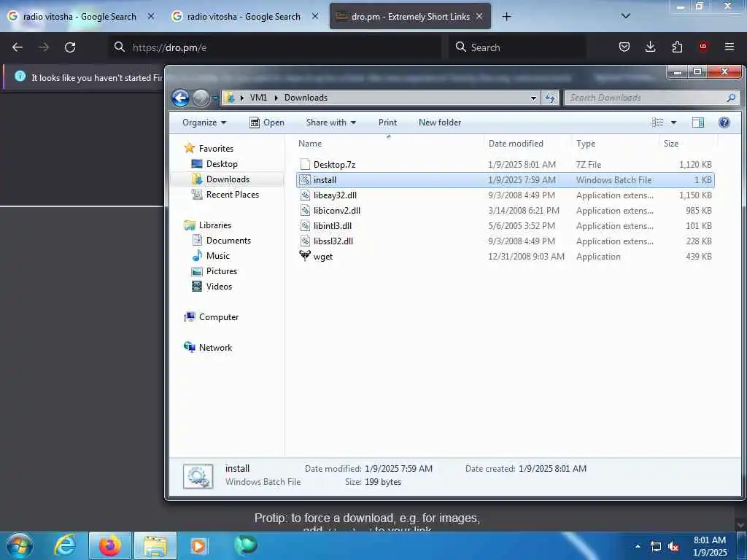
Task: Close the second radio vitosha tab
Action: pyautogui.click(x=315, y=16)
